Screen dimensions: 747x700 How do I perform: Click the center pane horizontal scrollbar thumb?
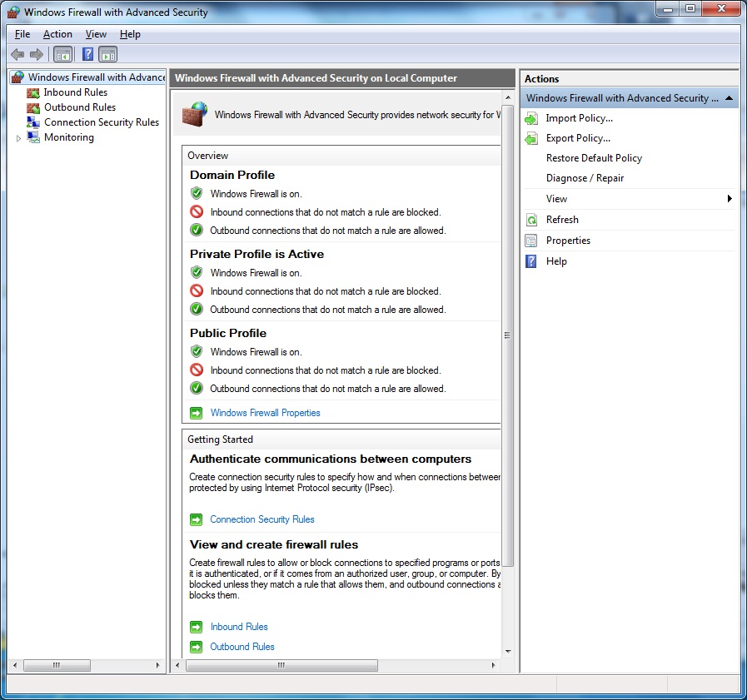281,665
